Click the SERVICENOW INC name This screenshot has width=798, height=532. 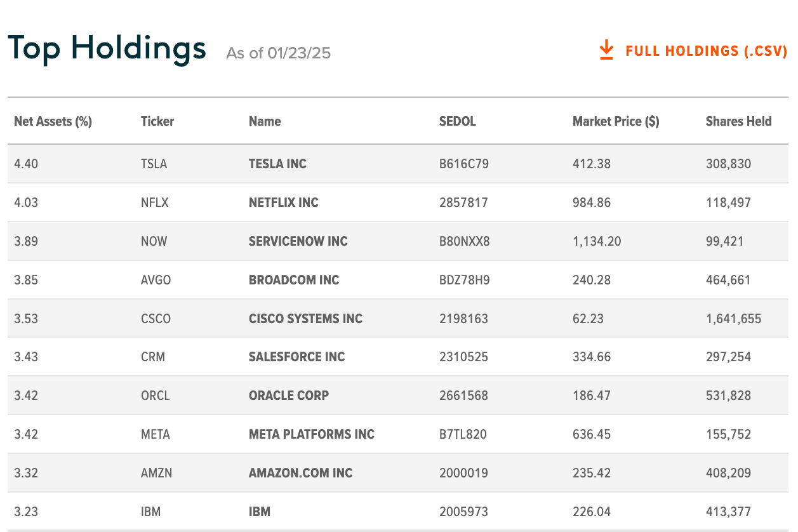coord(298,241)
